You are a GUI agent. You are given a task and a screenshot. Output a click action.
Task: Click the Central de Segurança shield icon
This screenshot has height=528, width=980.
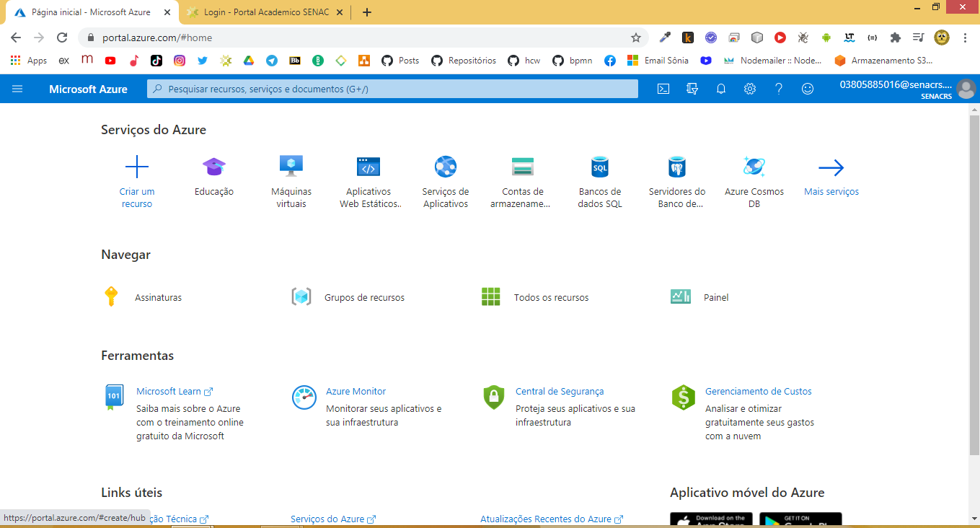(493, 397)
